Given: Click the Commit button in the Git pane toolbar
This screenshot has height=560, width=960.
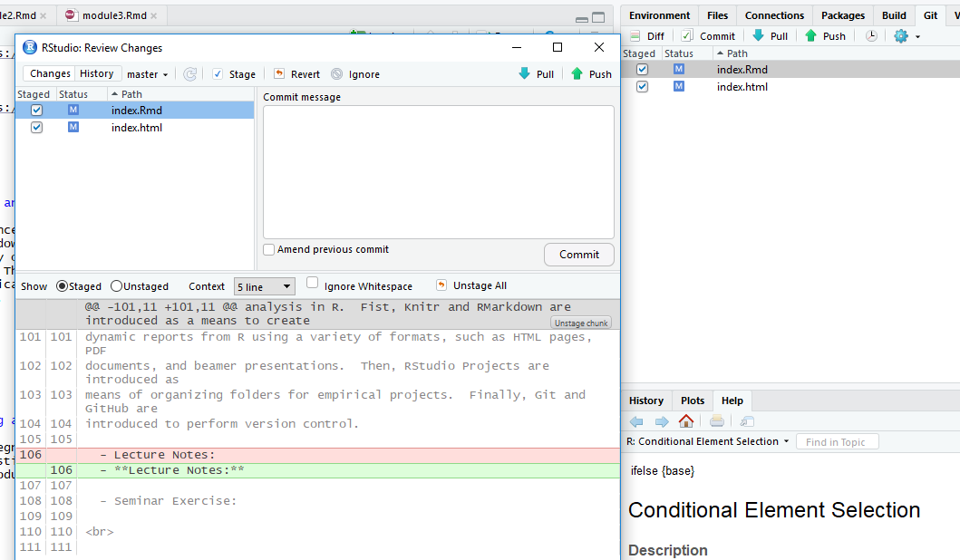Looking at the screenshot, I should coord(708,36).
